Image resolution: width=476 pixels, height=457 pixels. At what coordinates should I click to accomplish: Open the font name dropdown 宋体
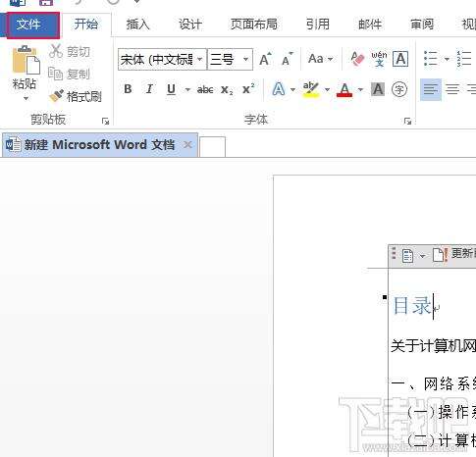[x=162, y=60]
